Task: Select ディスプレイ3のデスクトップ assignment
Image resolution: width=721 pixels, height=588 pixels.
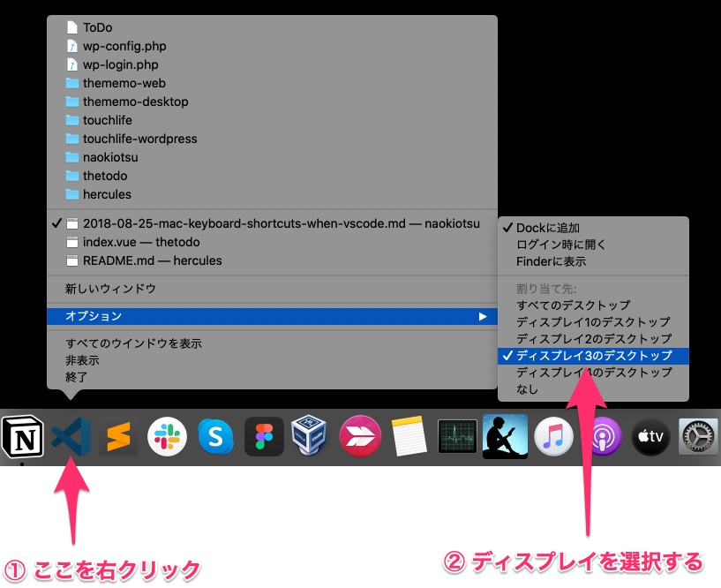Action: pos(593,356)
